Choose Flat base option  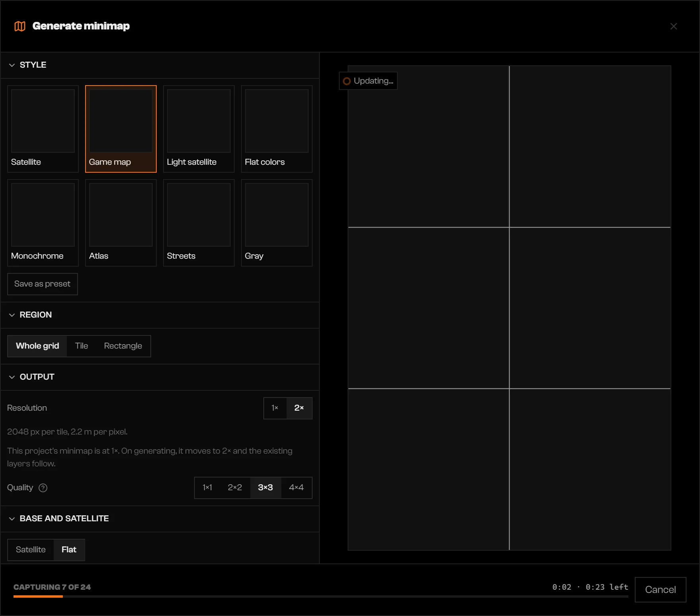pyautogui.click(x=69, y=550)
